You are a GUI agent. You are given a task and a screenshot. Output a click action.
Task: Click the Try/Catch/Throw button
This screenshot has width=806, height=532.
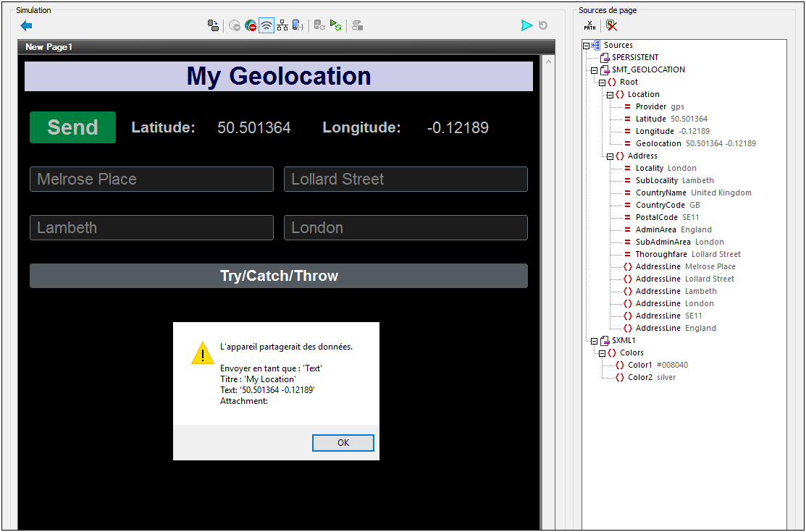tap(279, 276)
